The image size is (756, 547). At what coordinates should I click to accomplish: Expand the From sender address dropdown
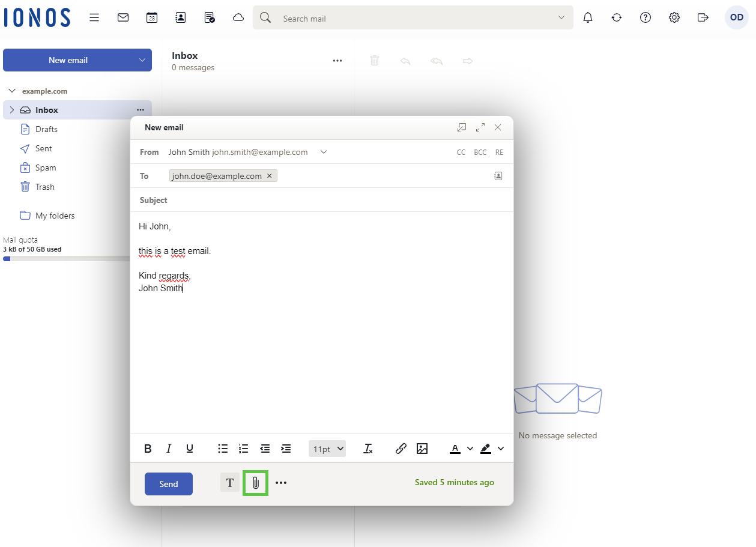pyautogui.click(x=324, y=152)
